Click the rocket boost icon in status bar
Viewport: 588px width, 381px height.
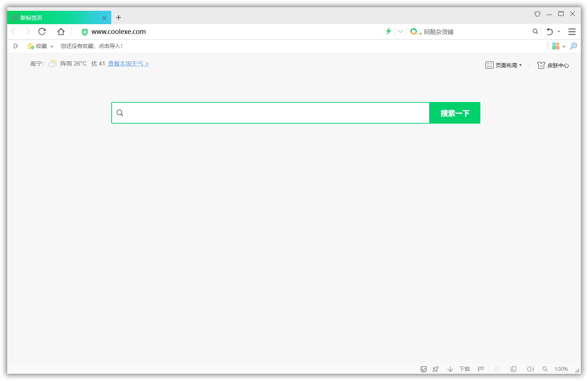tap(436, 369)
